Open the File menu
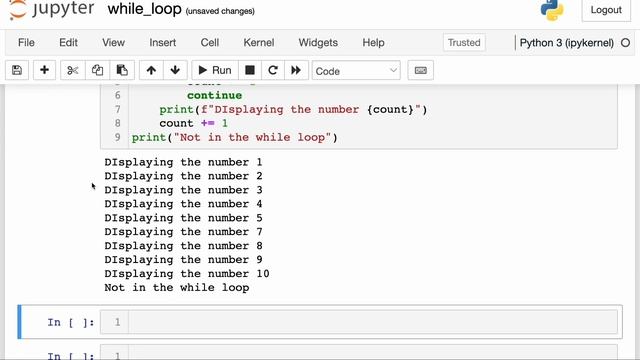Image resolution: width=640 pixels, height=360 pixels. 26,42
